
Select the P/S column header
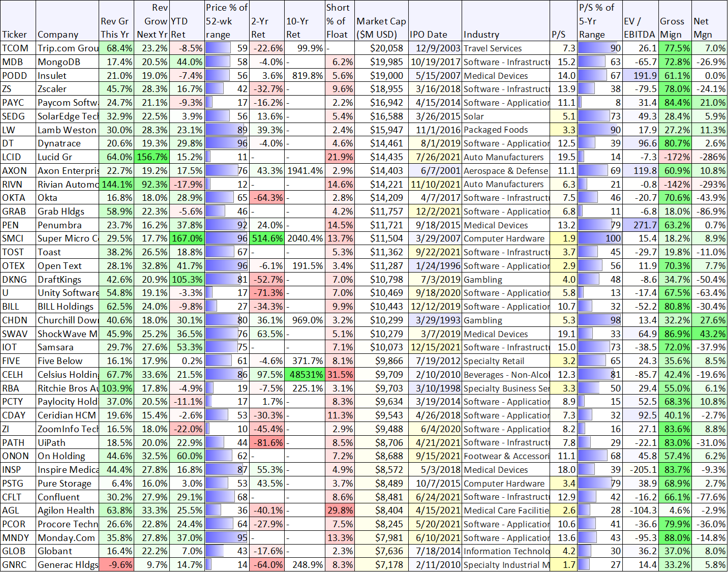tap(563, 21)
